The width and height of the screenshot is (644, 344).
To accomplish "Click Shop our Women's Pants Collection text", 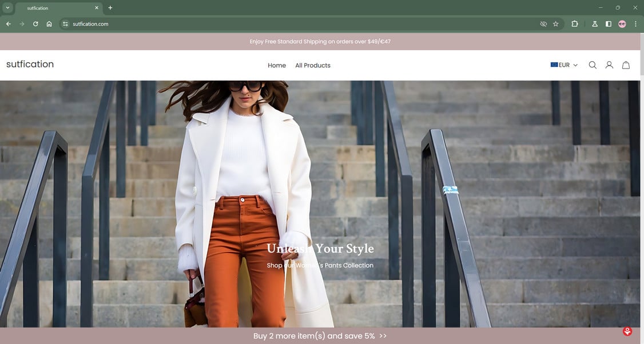I will click(320, 266).
